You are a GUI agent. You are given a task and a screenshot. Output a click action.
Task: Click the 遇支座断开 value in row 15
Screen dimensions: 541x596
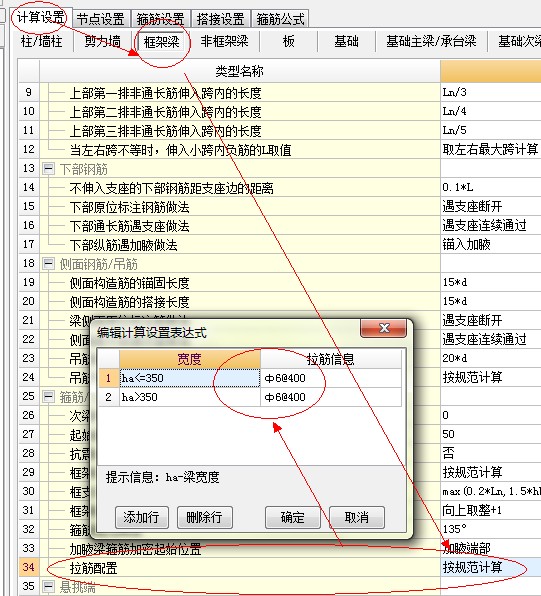coord(491,206)
